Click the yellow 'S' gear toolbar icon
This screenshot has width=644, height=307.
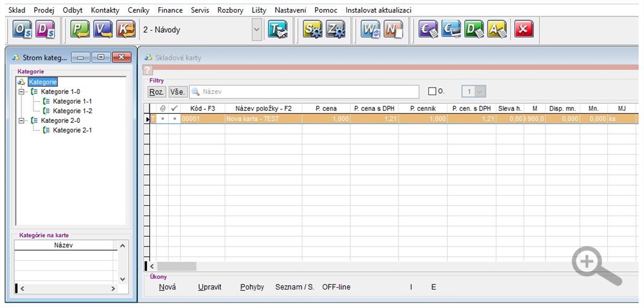tap(313, 30)
